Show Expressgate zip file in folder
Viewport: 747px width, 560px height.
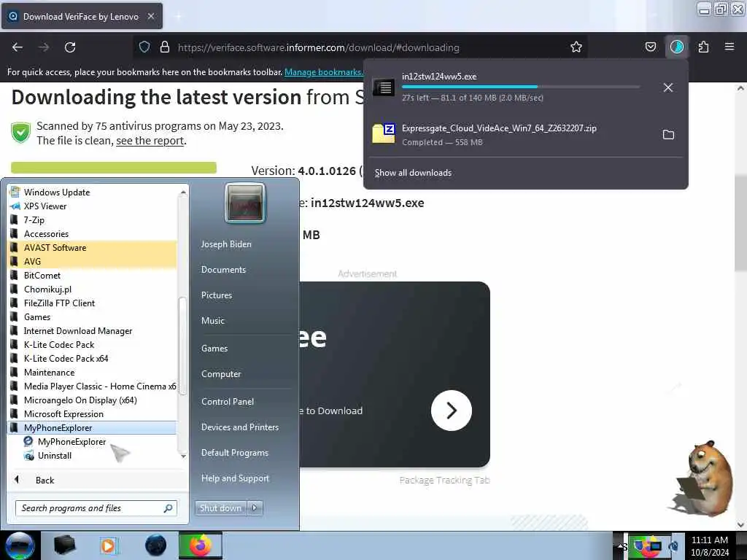tap(668, 135)
